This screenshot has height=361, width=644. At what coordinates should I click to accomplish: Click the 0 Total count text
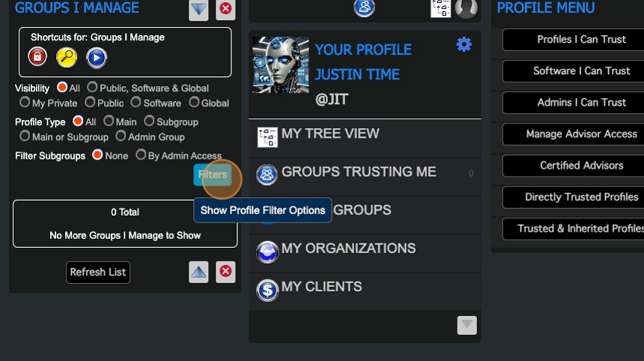(125, 212)
